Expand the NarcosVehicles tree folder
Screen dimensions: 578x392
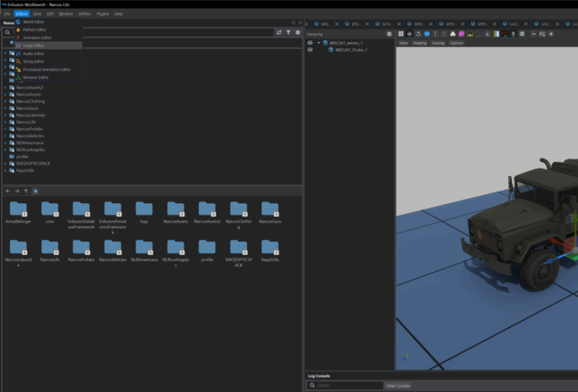(5, 135)
